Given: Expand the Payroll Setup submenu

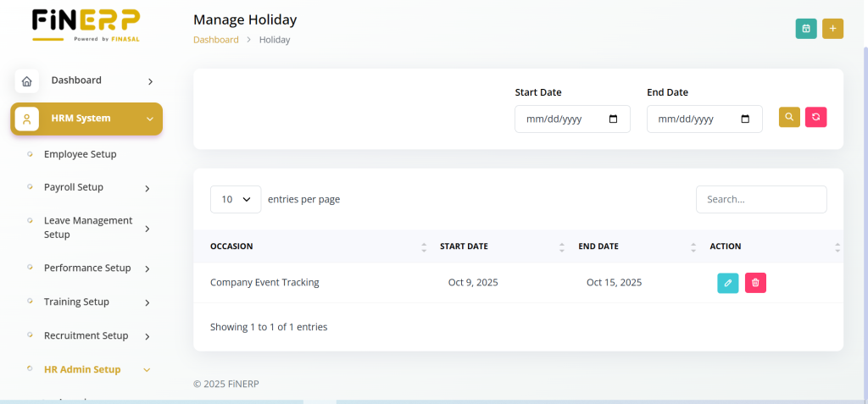Looking at the screenshot, I should [147, 188].
